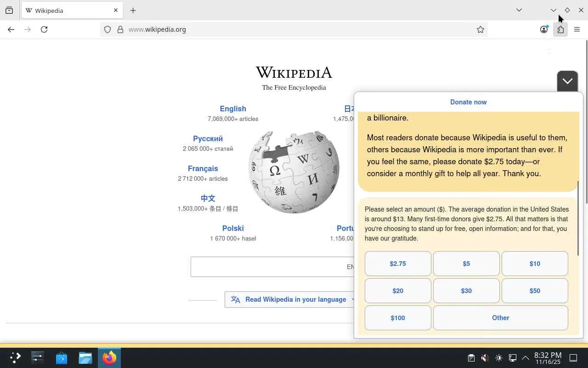Open the application launcher on the taskbar
Viewport: 588px width, 368px height.
(16, 358)
